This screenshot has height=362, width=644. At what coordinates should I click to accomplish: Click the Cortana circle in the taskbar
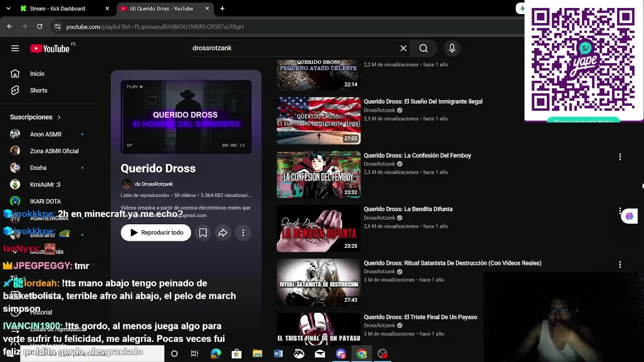(x=174, y=354)
